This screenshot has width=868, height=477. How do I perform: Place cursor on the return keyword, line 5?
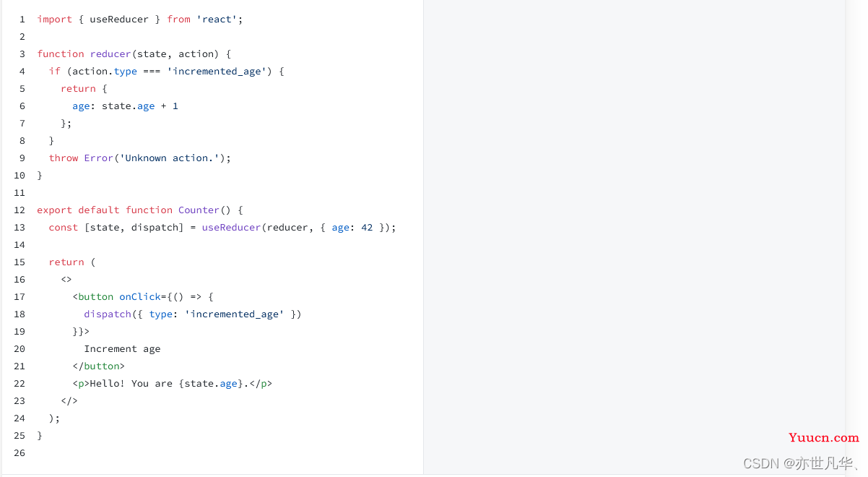[78, 89]
